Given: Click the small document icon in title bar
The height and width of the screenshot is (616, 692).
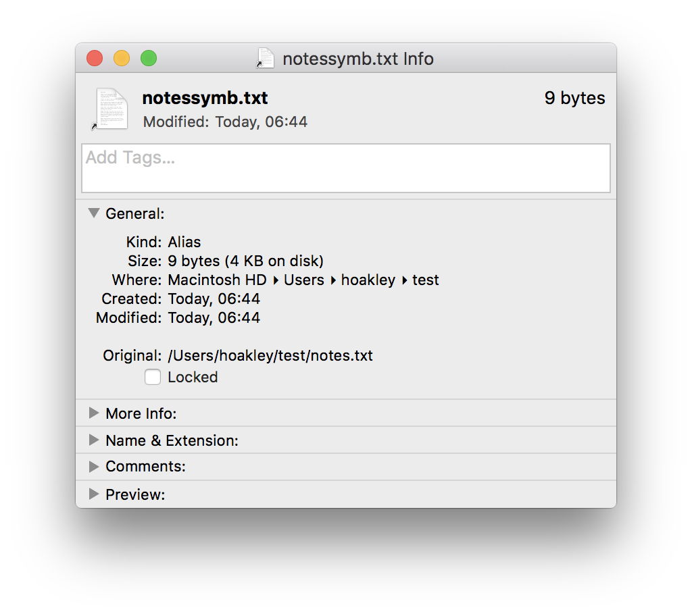Looking at the screenshot, I should coord(266,59).
